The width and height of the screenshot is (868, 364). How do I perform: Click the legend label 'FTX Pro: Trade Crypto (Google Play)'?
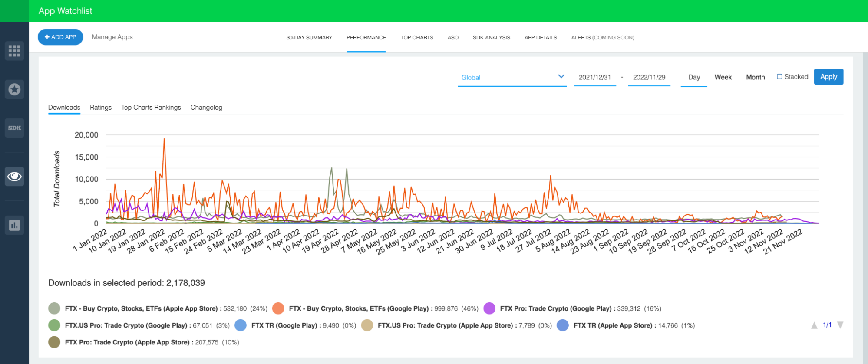555,308
